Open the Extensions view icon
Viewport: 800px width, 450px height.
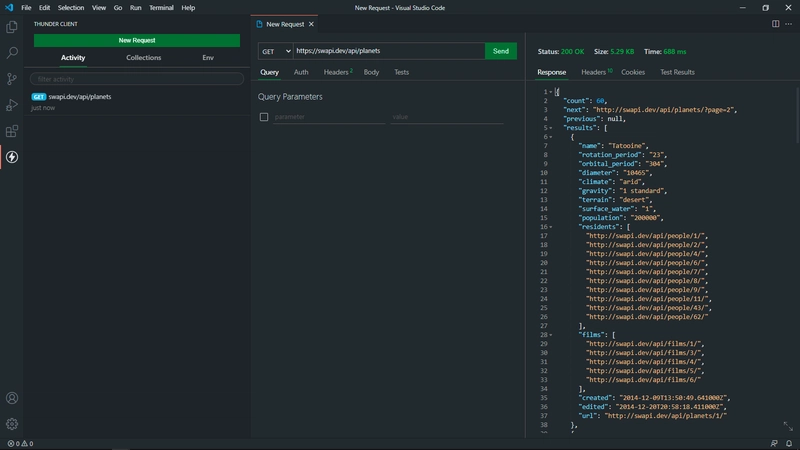(12, 131)
